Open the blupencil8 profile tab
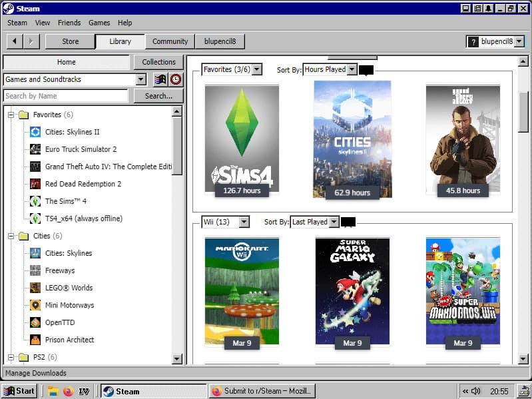 (220, 41)
